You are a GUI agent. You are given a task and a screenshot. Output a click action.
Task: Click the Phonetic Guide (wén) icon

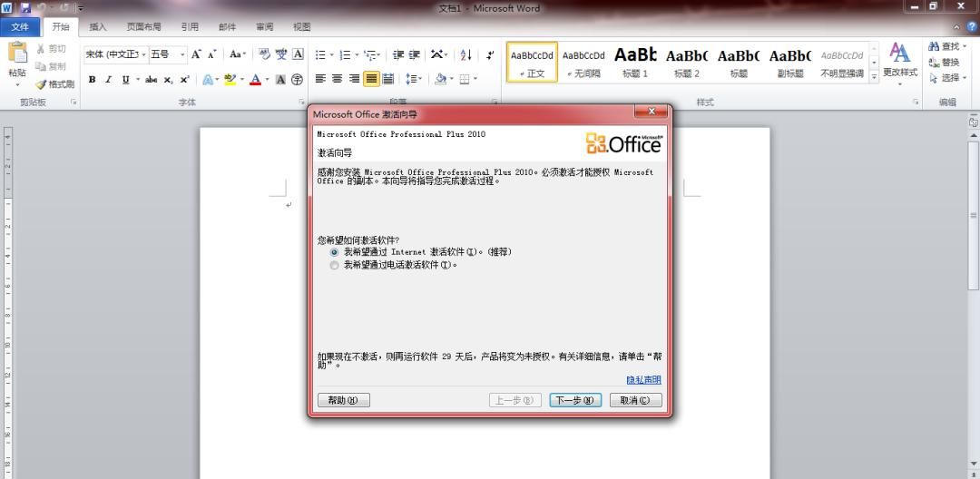(x=281, y=54)
